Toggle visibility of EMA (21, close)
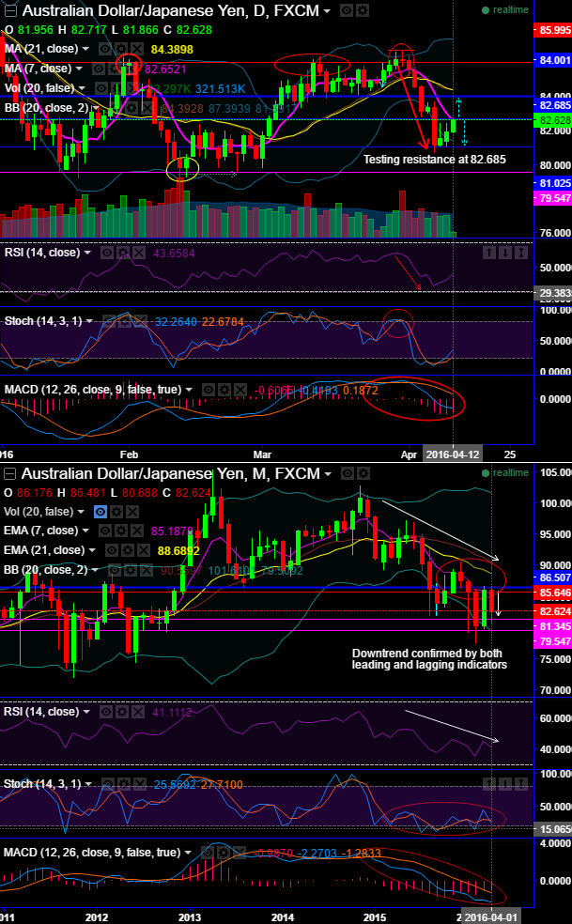This screenshot has width=572, height=924. pyautogui.click(x=112, y=550)
